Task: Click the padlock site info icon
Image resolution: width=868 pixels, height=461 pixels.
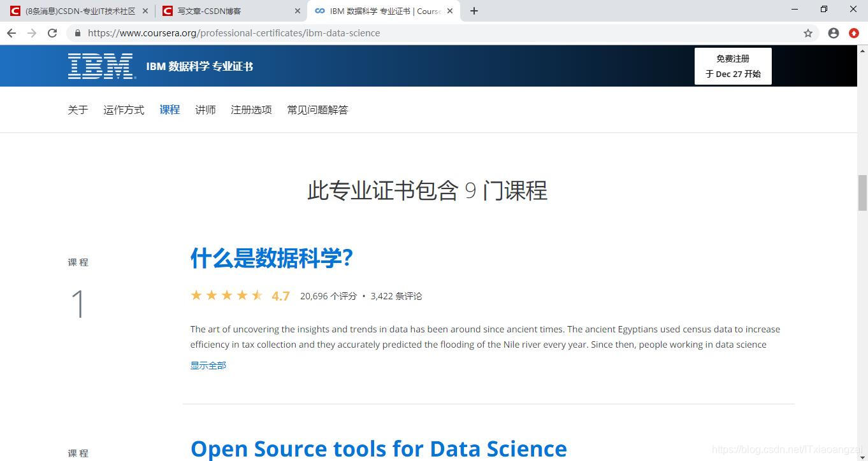Action: click(x=78, y=33)
